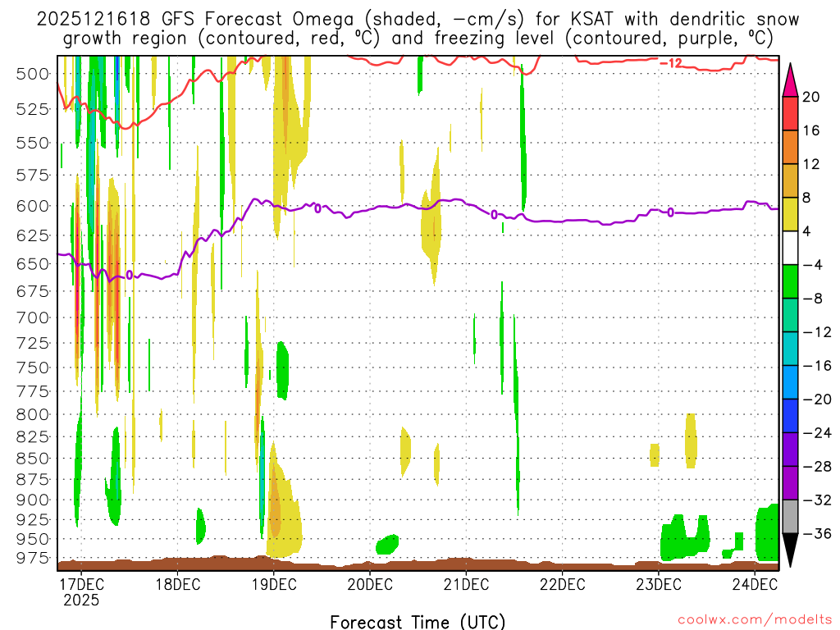The height and width of the screenshot is (630, 840).
Task: Click the black lower arrow of colorbar
Action: pos(790,550)
